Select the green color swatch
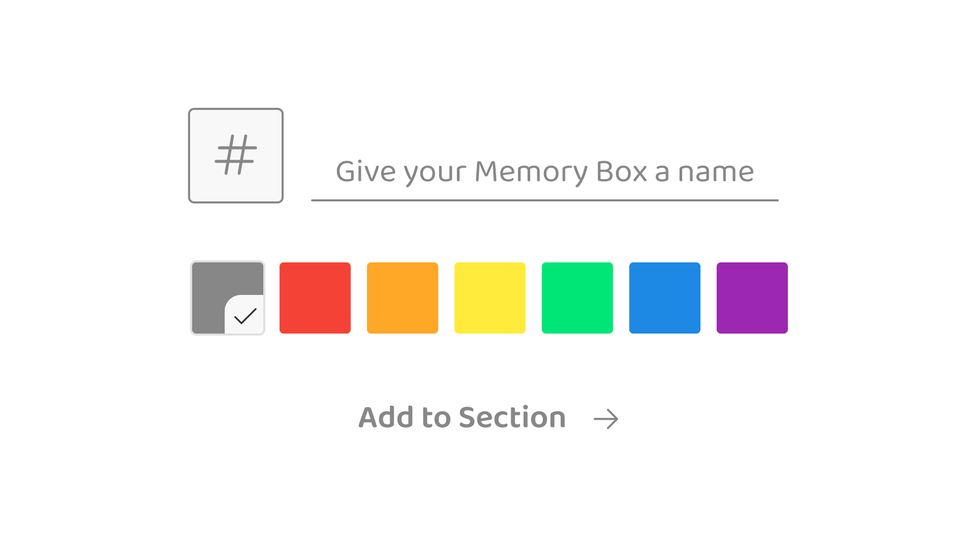The image size is (980, 539). [577, 297]
